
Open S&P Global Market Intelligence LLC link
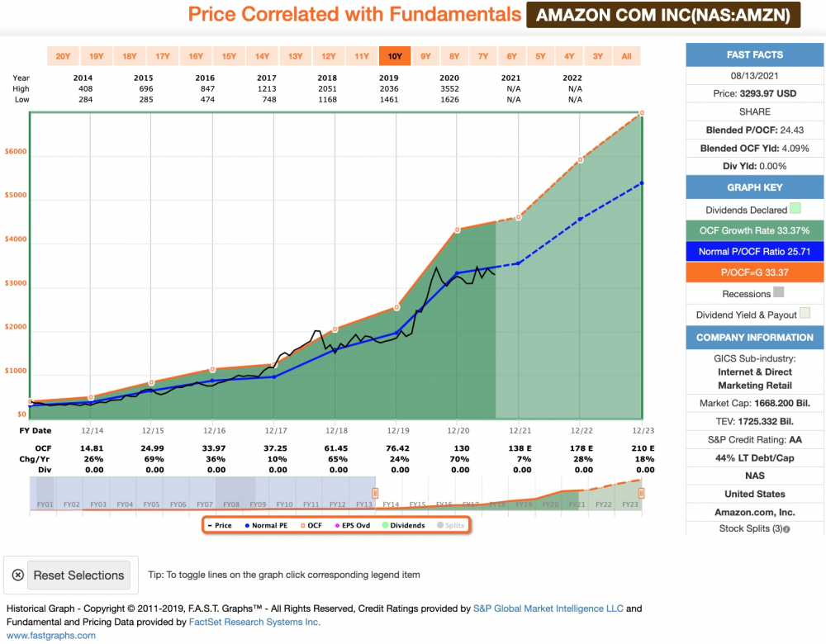pos(548,608)
